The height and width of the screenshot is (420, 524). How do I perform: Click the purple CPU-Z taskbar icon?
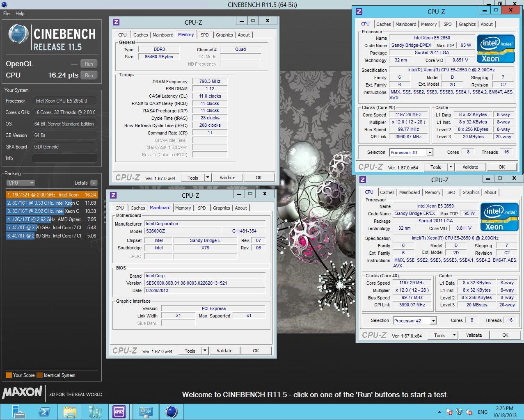(119, 411)
